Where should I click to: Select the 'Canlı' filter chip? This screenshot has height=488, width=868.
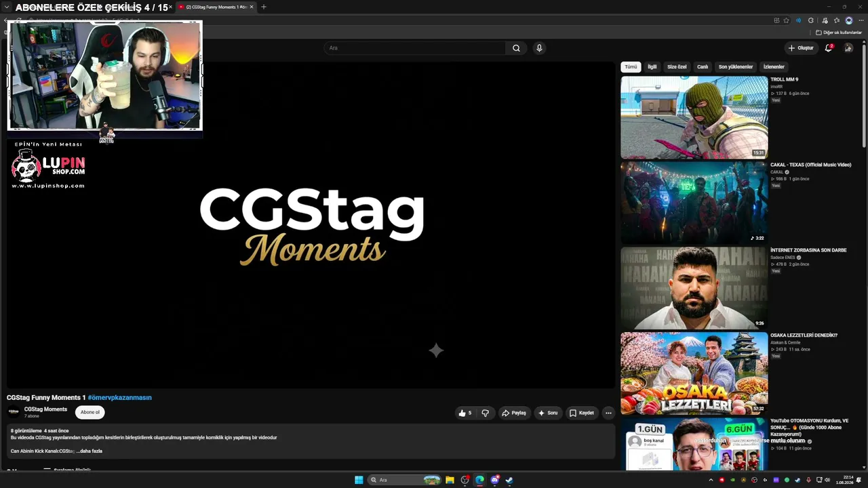[703, 67]
